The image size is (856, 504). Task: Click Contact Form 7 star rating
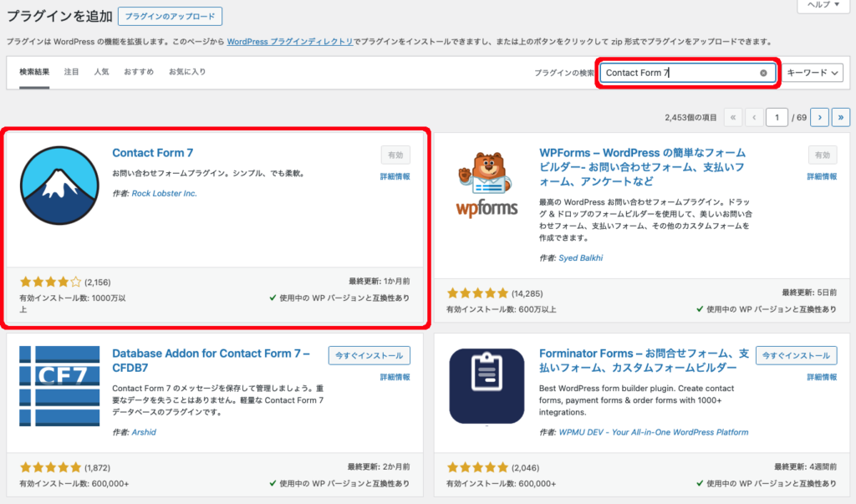(50, 282)
